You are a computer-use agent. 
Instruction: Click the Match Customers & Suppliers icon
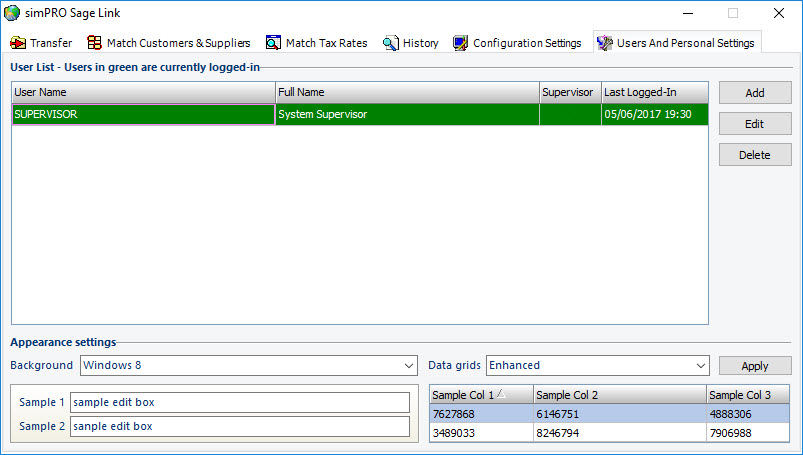[95, 43]
